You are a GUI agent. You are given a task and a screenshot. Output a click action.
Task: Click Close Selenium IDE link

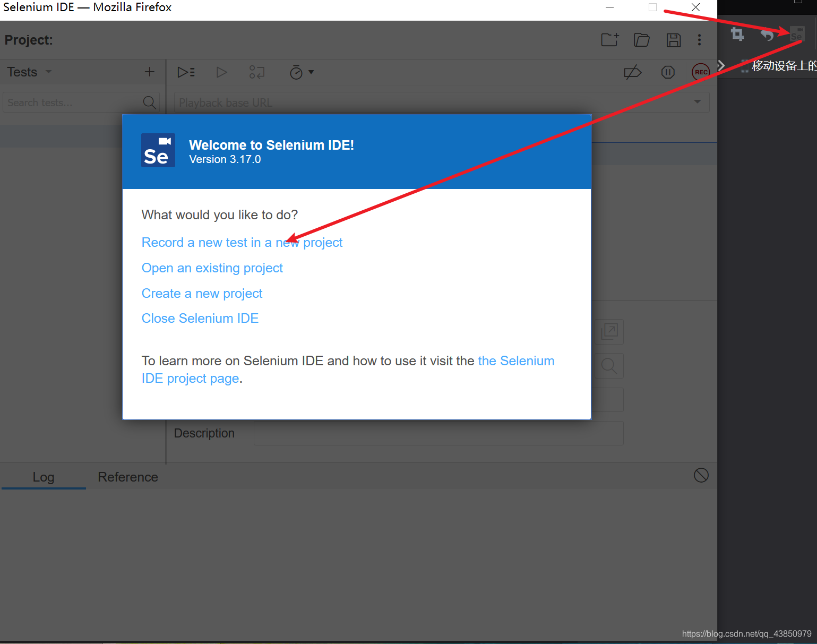[200, 319]
